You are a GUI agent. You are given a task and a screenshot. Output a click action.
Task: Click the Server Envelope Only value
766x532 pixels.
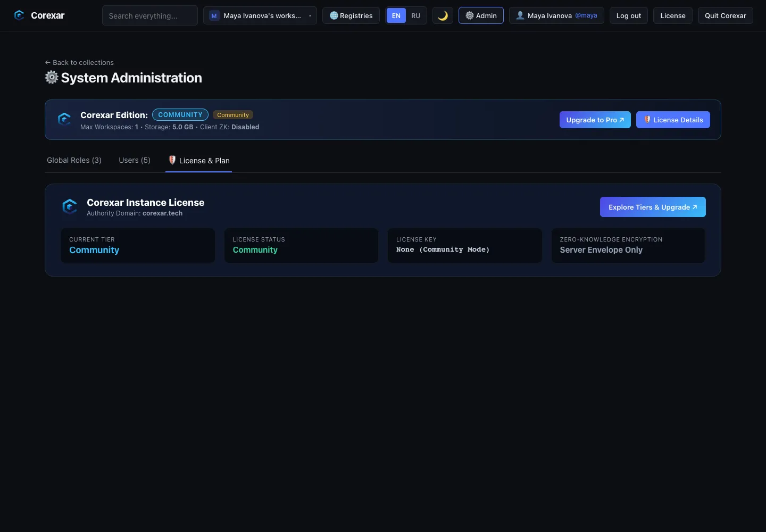coord(601,250)
